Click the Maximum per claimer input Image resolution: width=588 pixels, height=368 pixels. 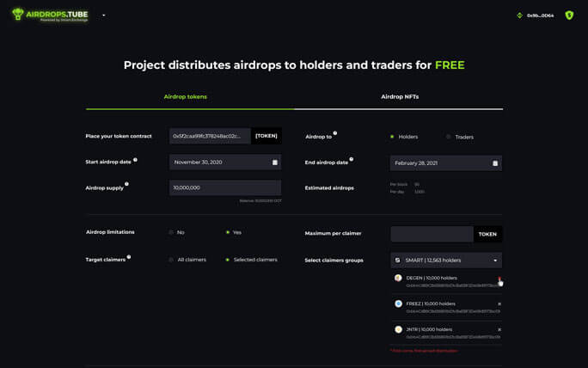(x=432, y=234)
